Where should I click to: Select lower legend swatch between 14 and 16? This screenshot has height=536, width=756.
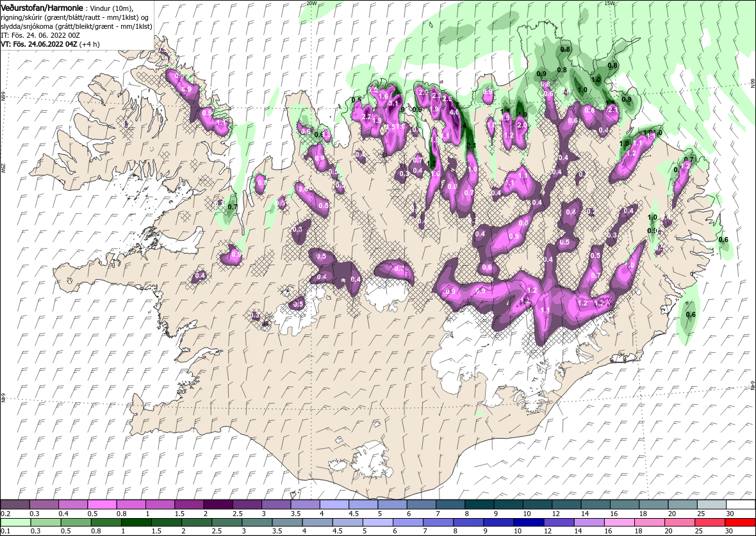coord(589,523)
